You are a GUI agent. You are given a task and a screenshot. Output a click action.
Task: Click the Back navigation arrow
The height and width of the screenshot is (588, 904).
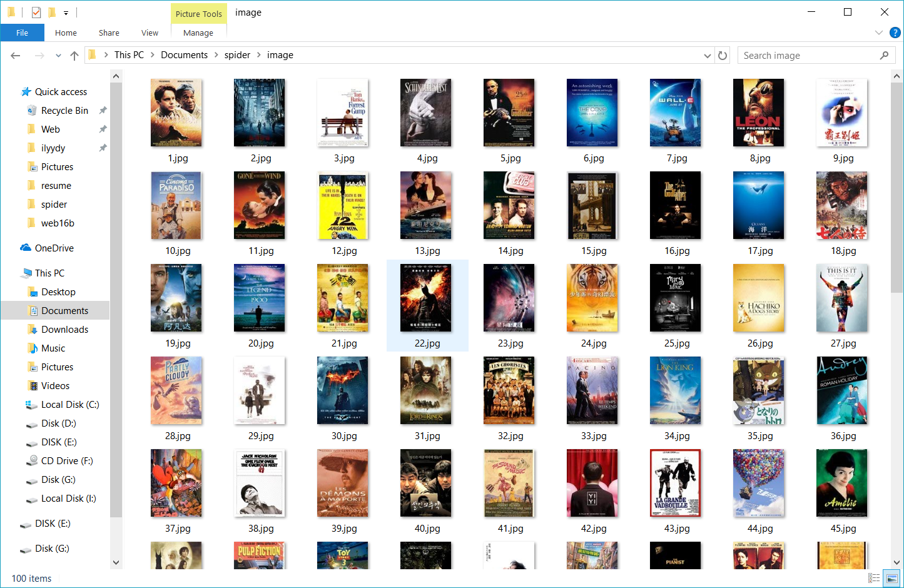coord(16,56)
